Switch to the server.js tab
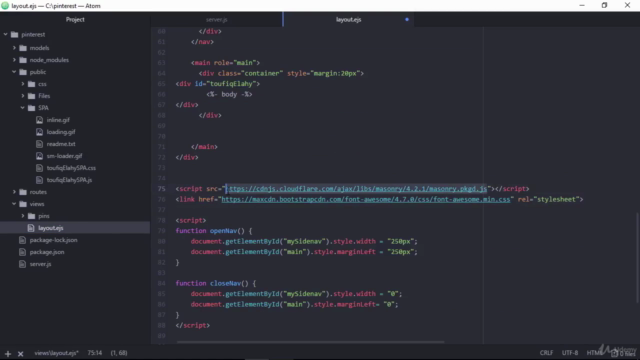 point(216,20)
